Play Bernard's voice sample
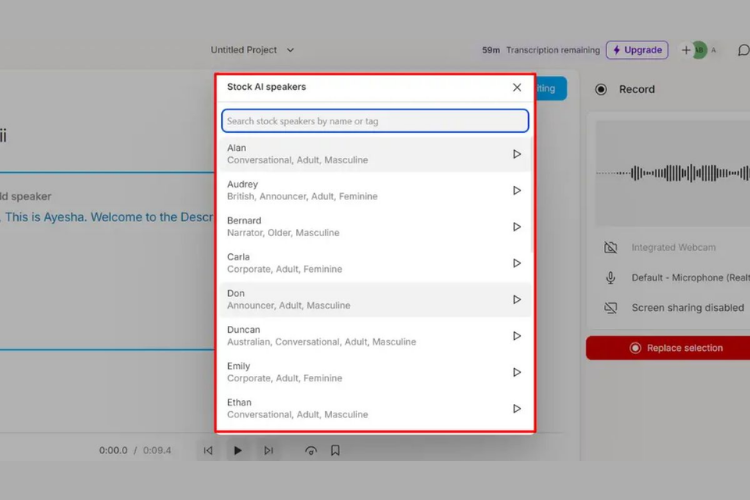Image resolution: width=750 pixels, height=500 pixels. [x=517, y=227]
